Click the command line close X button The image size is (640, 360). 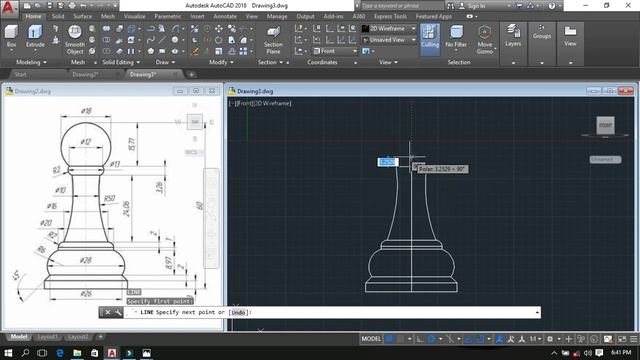click(108, 313)
